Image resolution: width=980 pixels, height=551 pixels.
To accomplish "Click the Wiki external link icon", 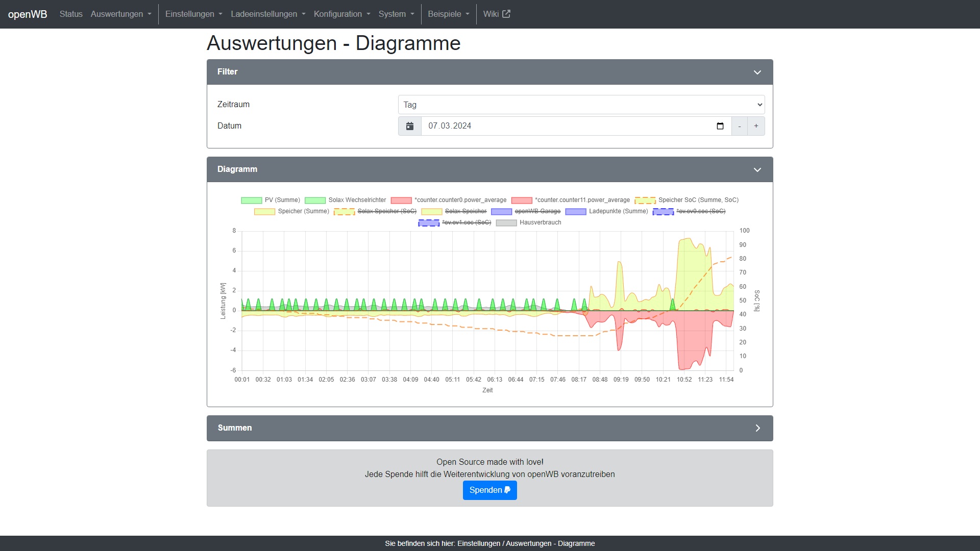I will point(506,14).
